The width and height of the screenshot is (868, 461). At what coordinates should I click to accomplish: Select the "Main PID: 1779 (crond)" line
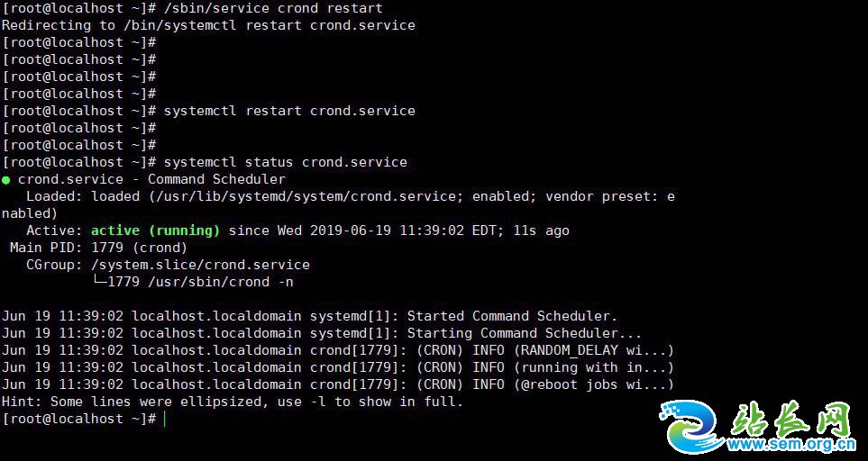point(98,248)
